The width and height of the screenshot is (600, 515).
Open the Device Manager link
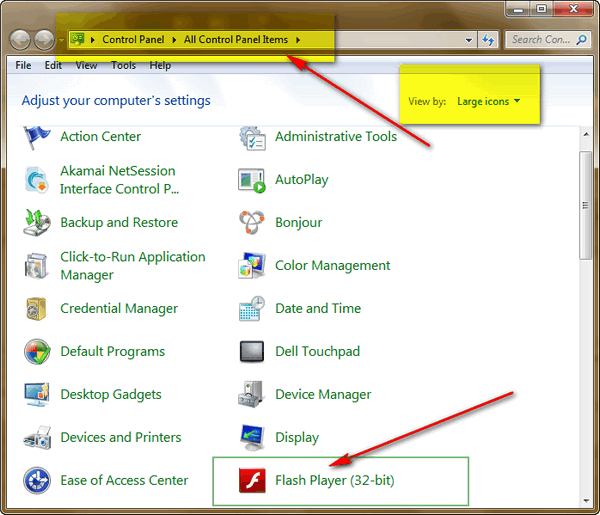click(323, 394)
